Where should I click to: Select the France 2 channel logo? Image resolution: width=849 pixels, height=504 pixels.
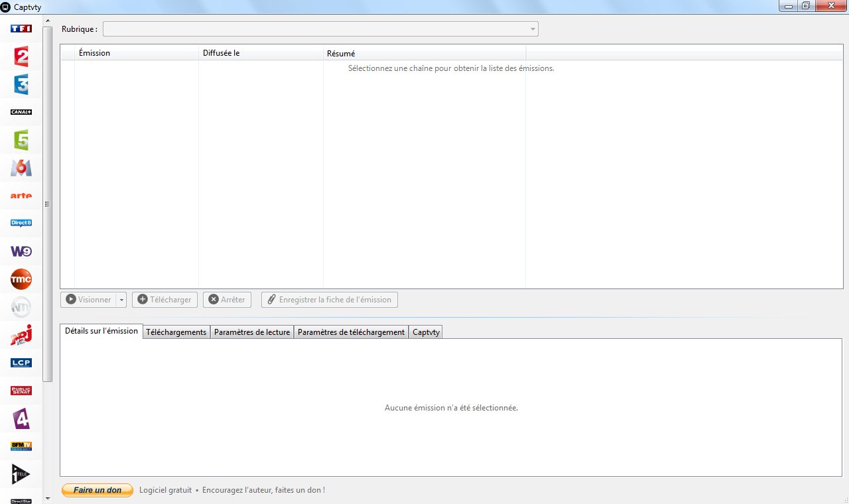click(x=21, y=56)
